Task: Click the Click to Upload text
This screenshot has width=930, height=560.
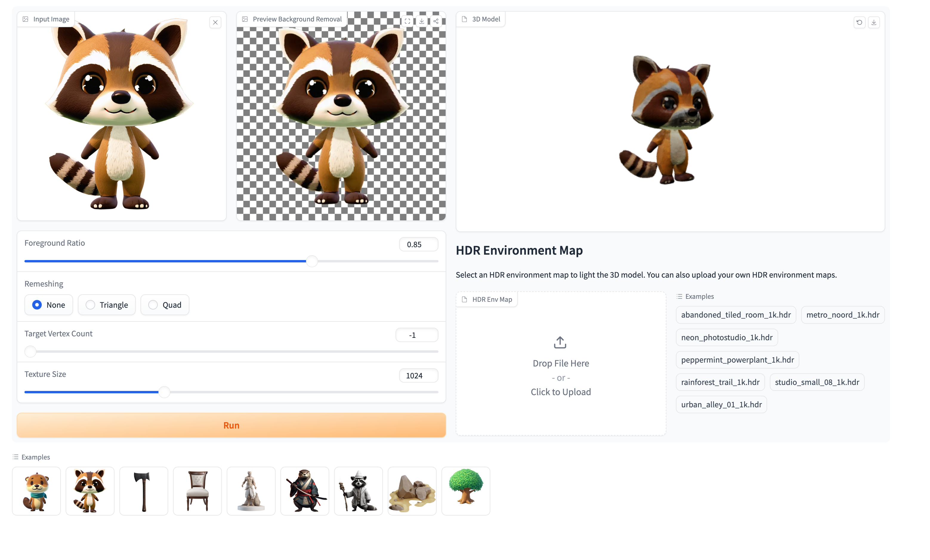Action: 561,392
